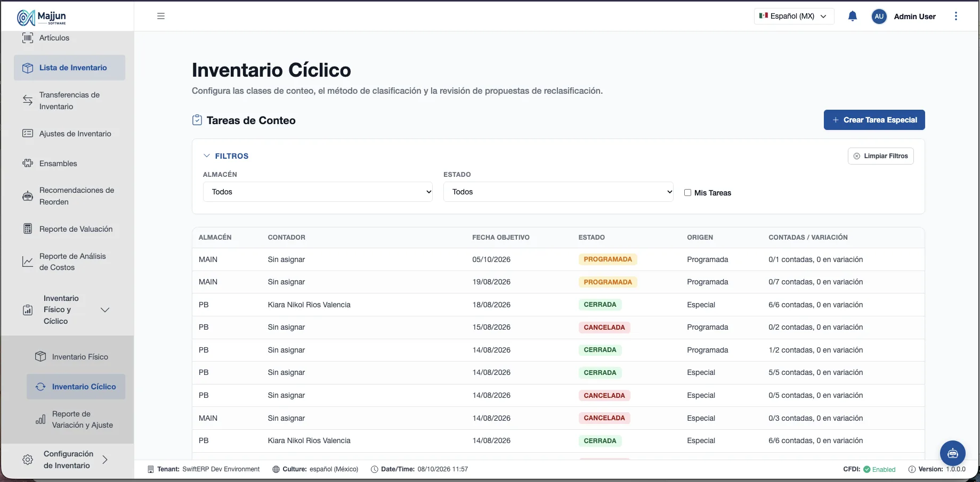This screenshot has width=980, height=482.
Task: Go to Ajustes de Inventario
Action: pyautogui.click(x=75, y=134)
